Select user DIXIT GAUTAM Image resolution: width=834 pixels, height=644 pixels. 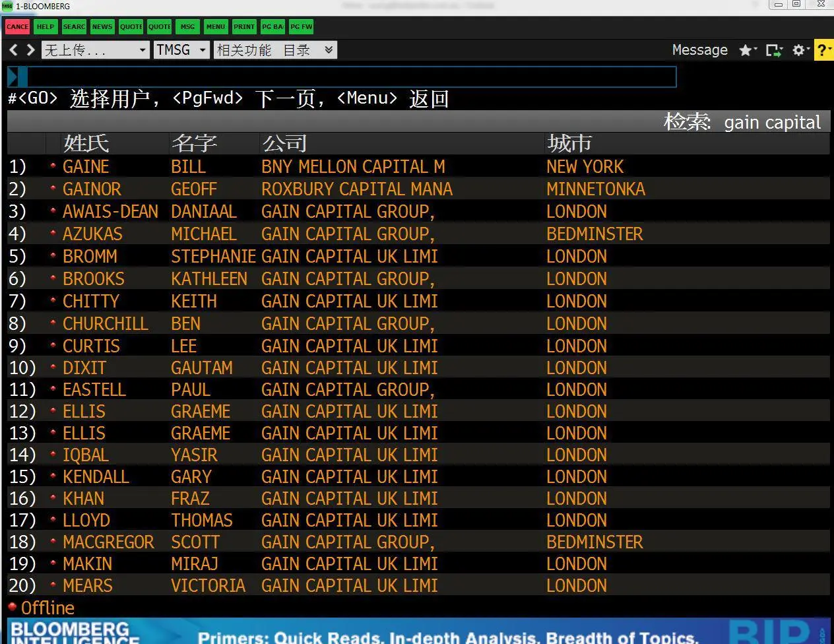tap(418, 368)
